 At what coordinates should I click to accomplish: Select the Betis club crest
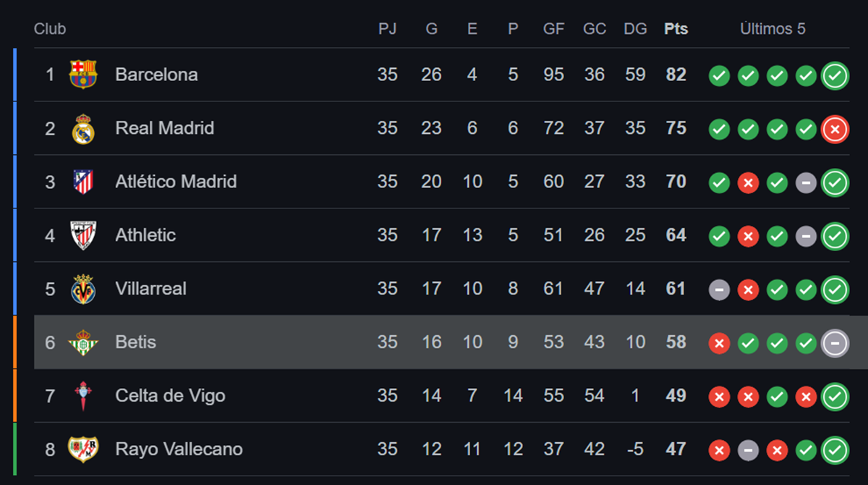pos(83,342)
